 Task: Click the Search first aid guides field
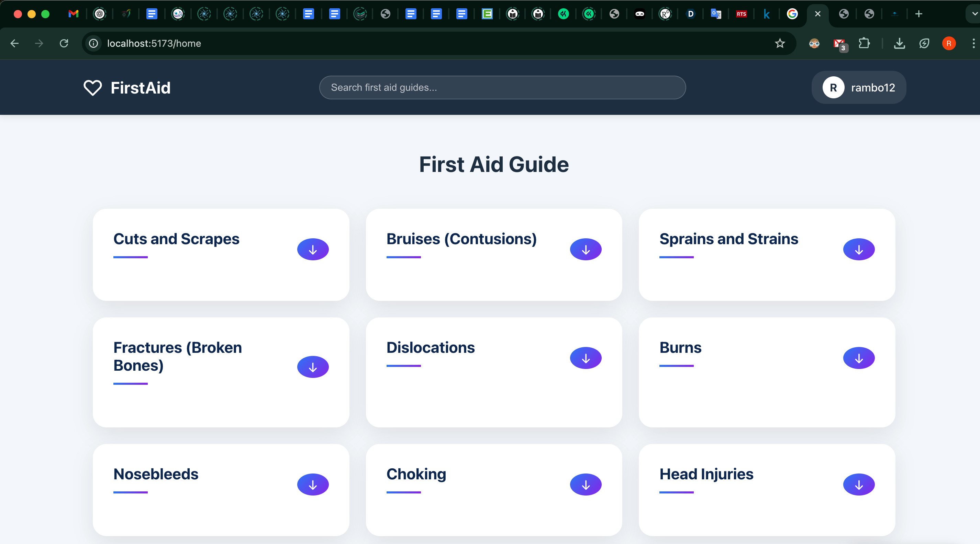(x=502, y=88)
